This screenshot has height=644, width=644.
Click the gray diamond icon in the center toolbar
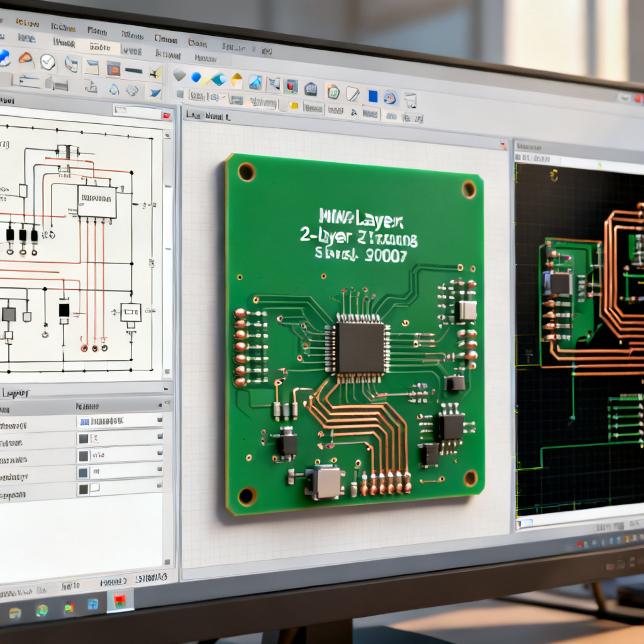pos(179,75)
